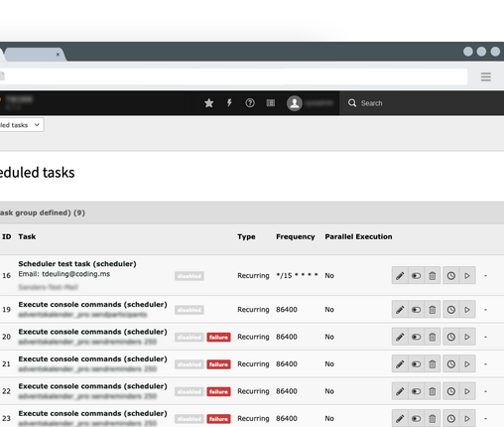Click the Search field in top bar

(422, 103)
